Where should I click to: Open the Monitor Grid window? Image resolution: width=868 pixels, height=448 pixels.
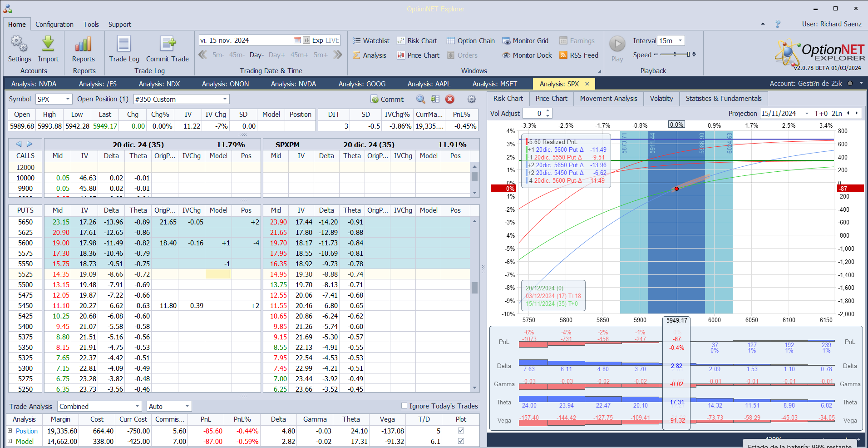pyautogui.click(x=525, y=41)
